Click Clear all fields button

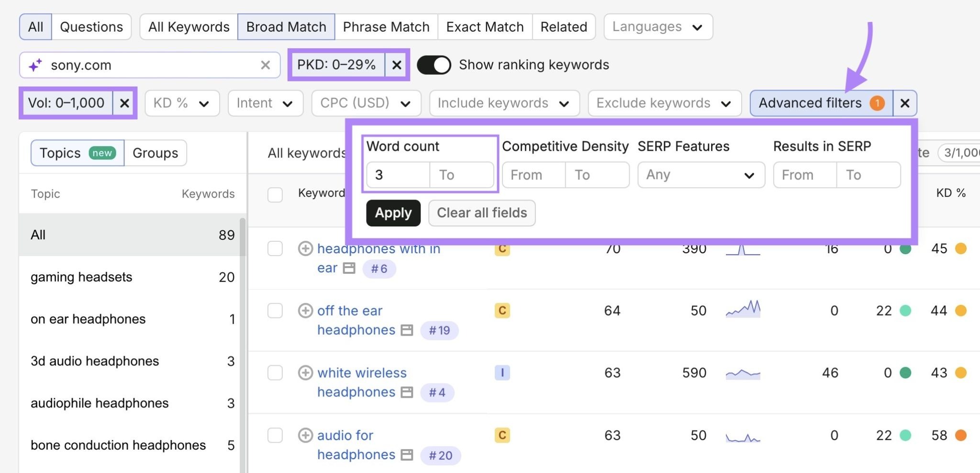(x=482, y=213)
